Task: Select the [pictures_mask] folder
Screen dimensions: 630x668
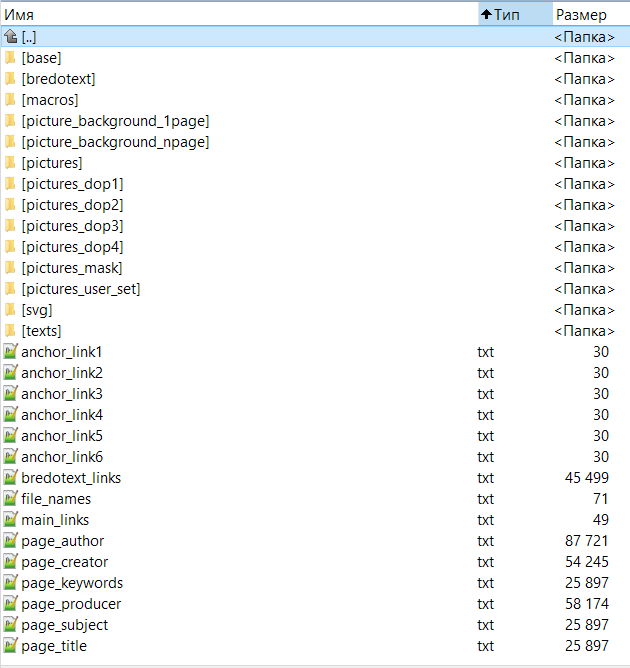Action: 71,268
